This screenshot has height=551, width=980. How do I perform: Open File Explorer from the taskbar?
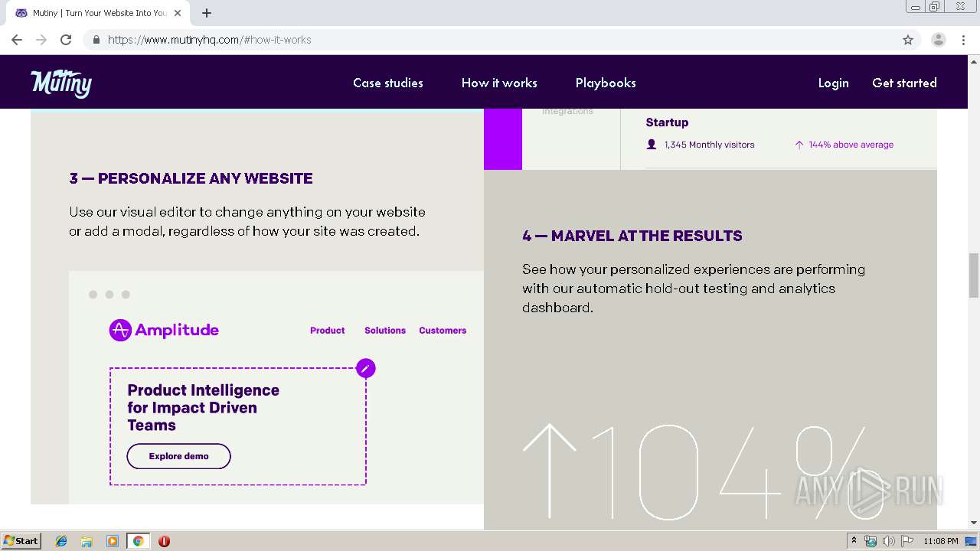(x=87, y=541)
